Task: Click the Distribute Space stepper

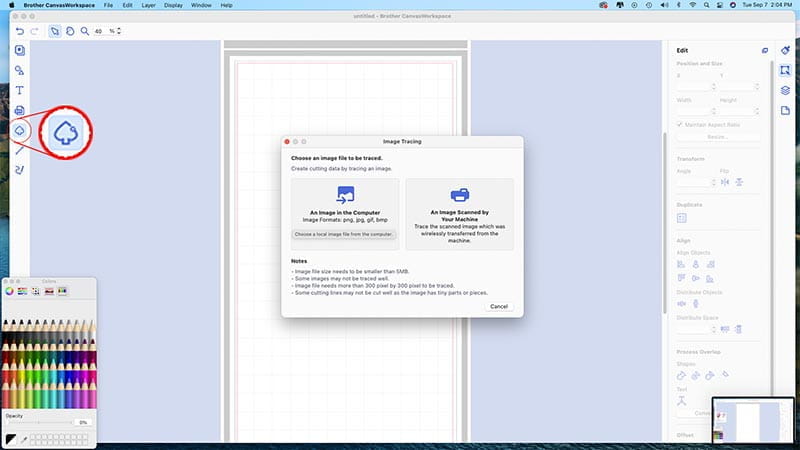Action: [x=713, y=329]
